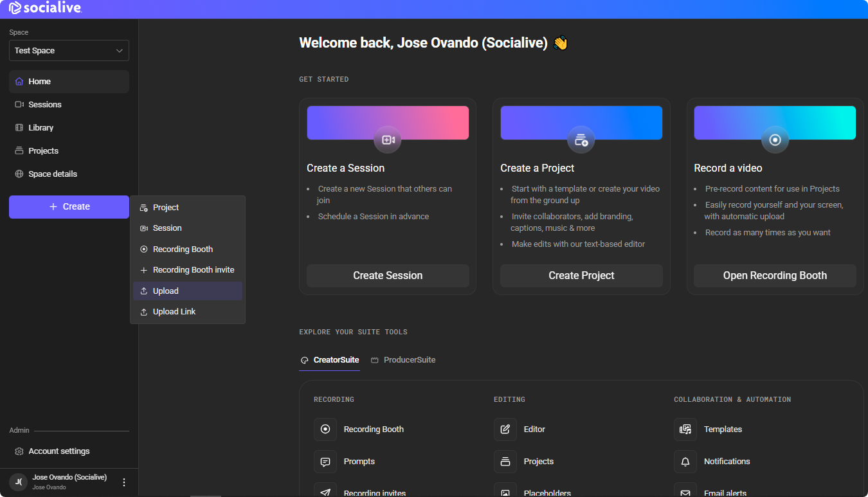This screenshot has height=497, width=868.
Task: Click the Sessions camera icon in sidebar
Action: [19, 105]
